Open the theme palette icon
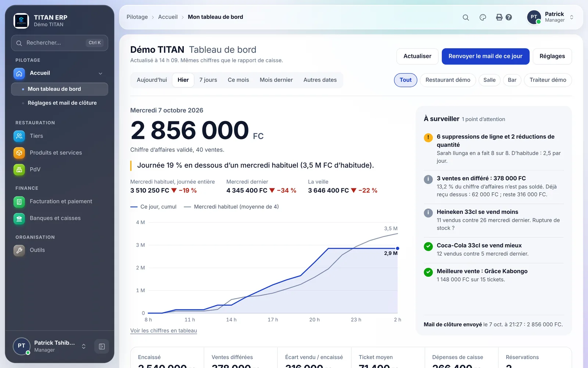Screen dimensions: 588x368 click(x=483, y=17)
